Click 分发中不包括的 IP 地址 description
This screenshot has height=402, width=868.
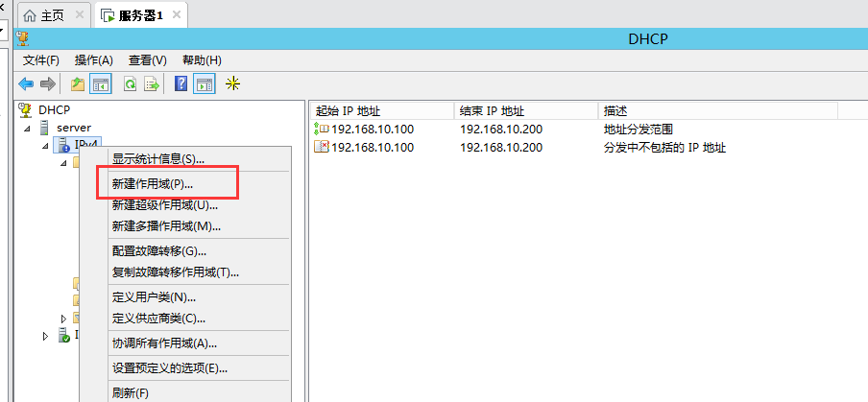(x=664, y=148)
